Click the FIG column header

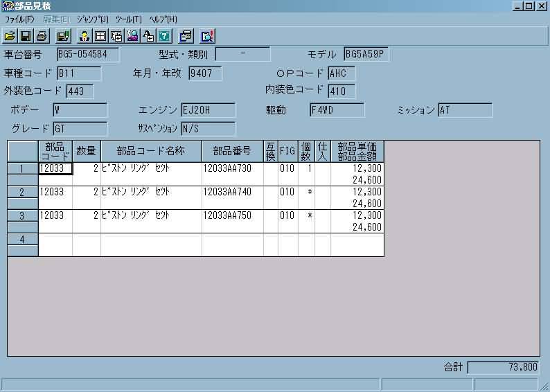(x=287, y=152)
